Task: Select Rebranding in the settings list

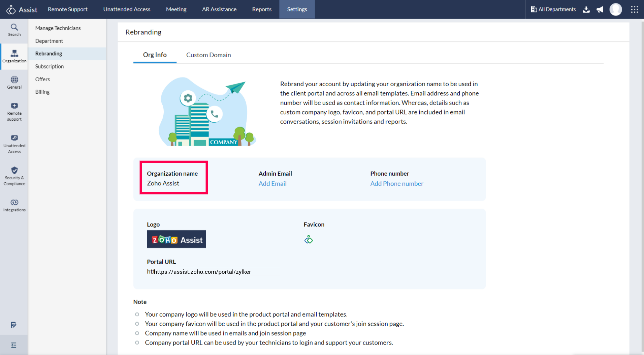Action: [x=67, y=54]
